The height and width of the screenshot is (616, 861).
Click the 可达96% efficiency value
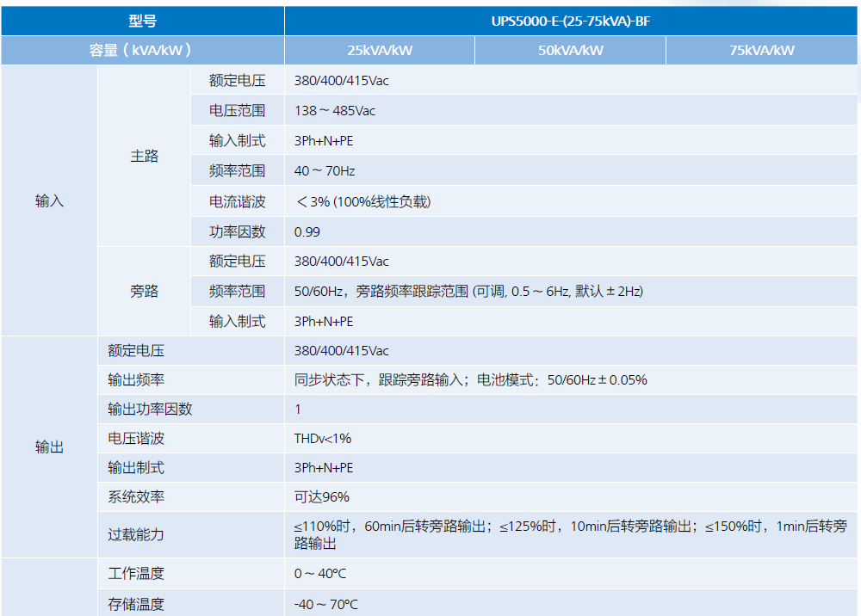coord(322,496)
